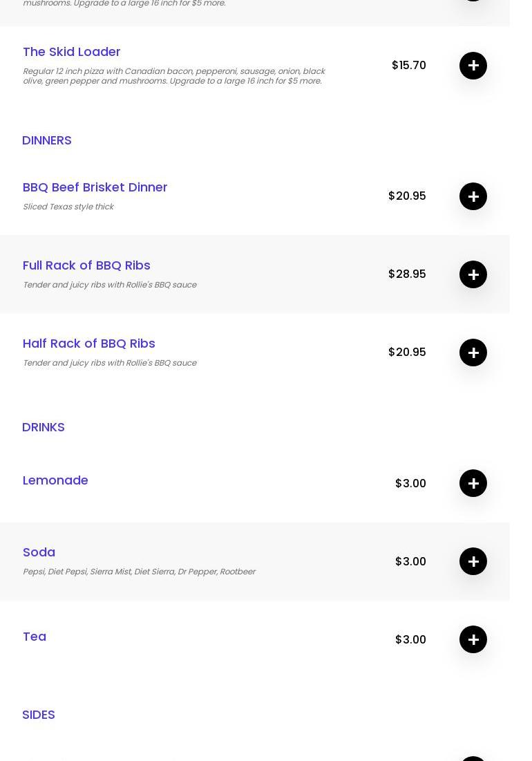
Task: Select the Soda item title
Action: click(39, 552)
